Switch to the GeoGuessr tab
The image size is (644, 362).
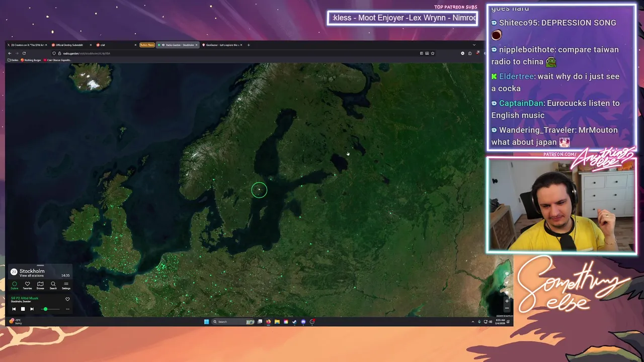(222, 45)
